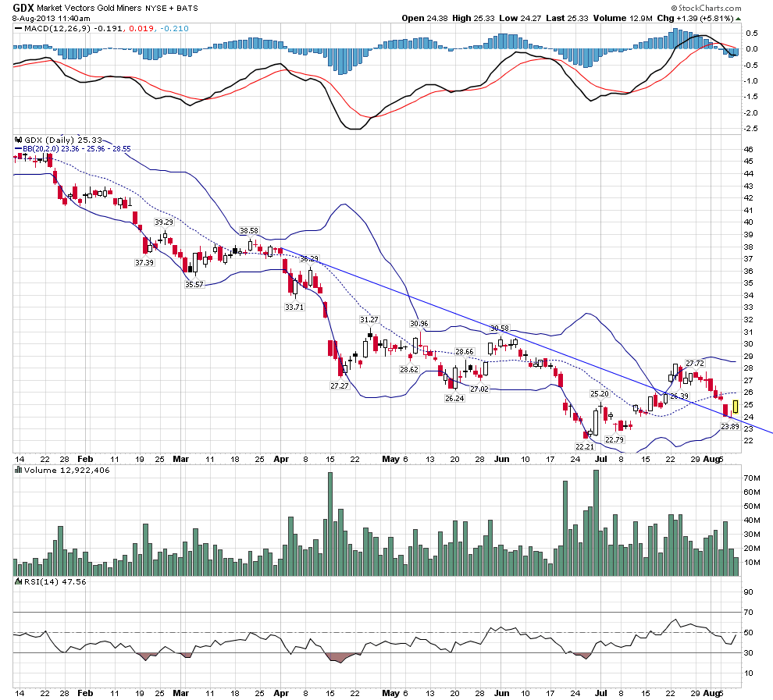Viewport: 773px width, 700px height.
Task: Click the line icon next to MACD(12,26,9)
Action: click(17, 29)
